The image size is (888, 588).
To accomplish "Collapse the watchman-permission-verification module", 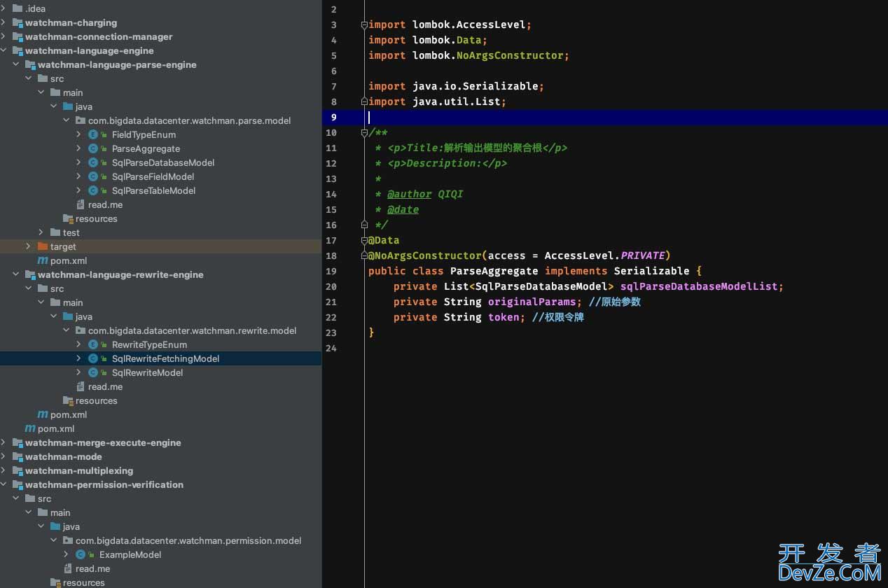I will click(x=4, y=484).
